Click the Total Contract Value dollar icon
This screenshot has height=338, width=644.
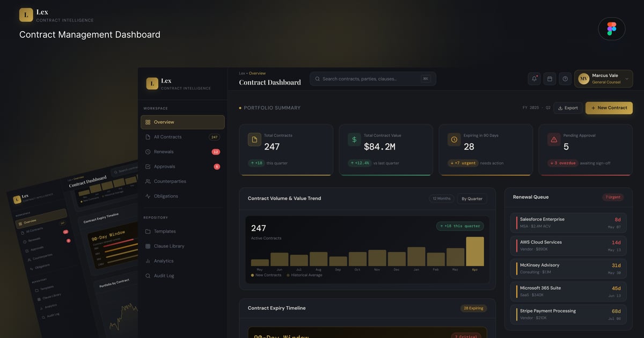pyautogui.click(x=354, y=139)
